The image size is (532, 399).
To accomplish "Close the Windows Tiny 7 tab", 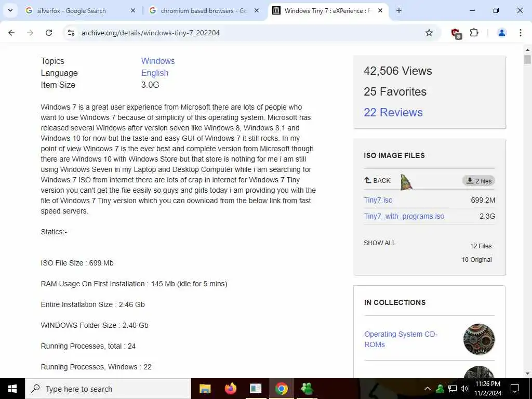I will pos(380,10).
